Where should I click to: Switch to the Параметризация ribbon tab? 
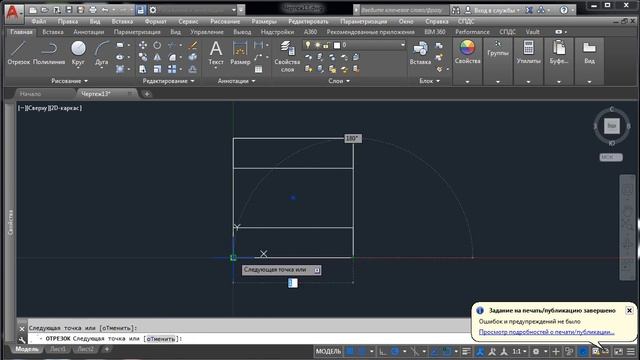[x=137, y=31]
